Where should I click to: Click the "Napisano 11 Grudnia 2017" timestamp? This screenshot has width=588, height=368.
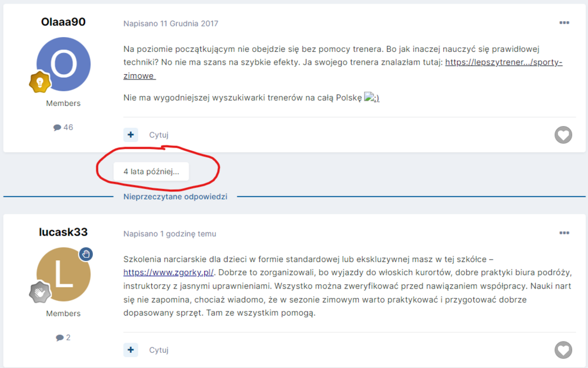coord(171,24)
